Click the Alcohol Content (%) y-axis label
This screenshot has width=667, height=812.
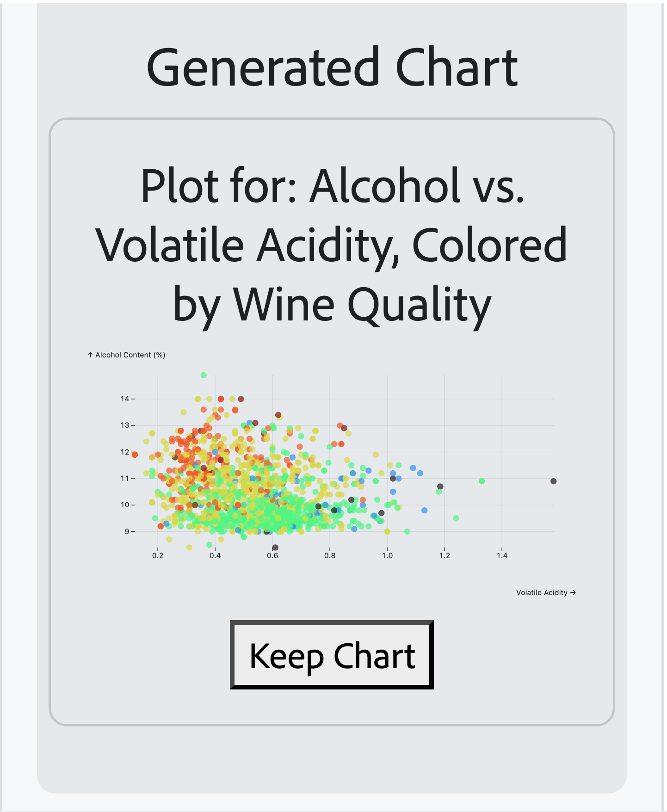tap(126, 355)
